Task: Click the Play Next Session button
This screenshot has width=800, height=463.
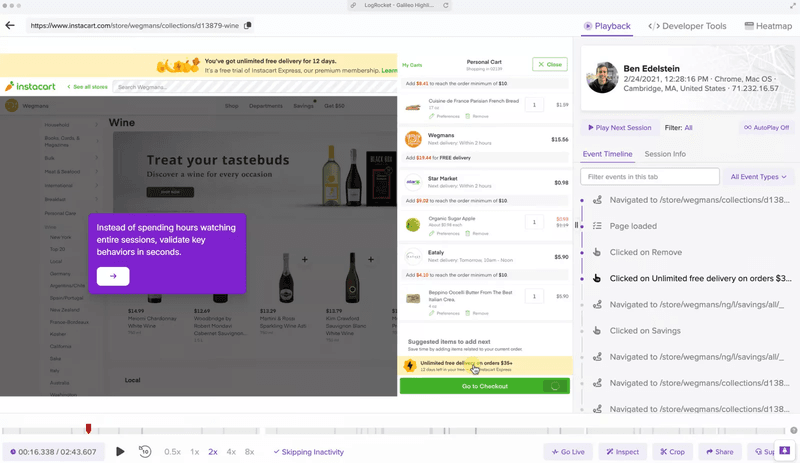Action: point(619,128)
